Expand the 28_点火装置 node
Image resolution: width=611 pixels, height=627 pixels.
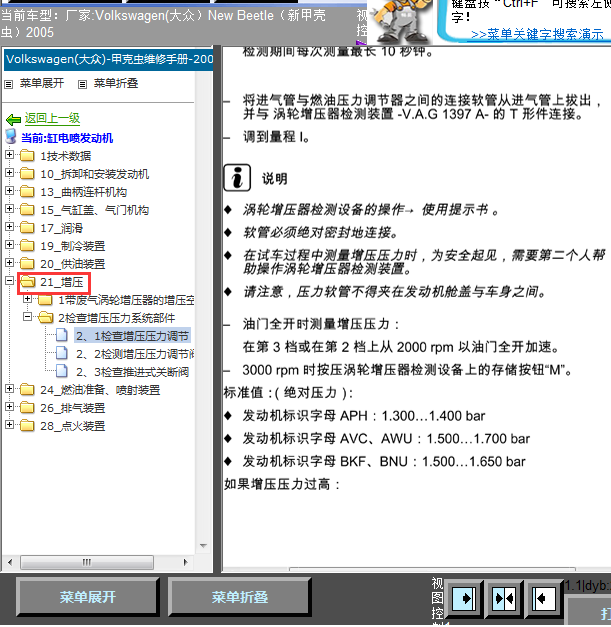(x=9, y=425)
